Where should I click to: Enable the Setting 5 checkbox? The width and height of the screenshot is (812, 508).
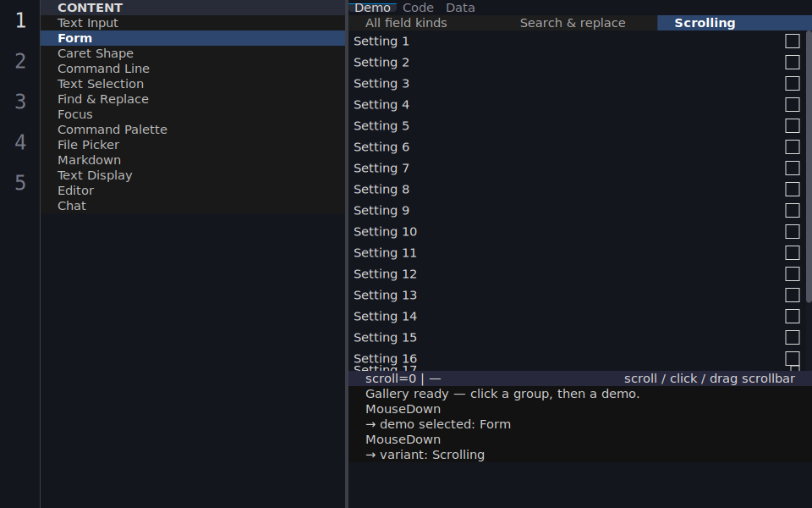(792, 126)
